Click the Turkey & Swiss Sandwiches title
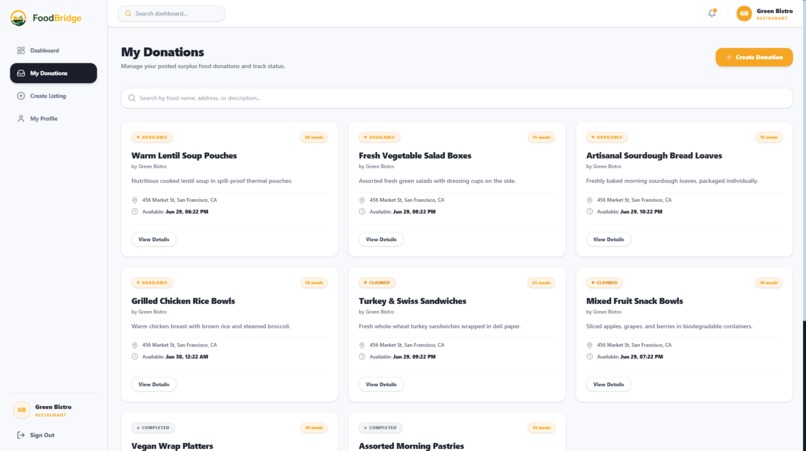 pyautogui.click(x=412, y=301)
